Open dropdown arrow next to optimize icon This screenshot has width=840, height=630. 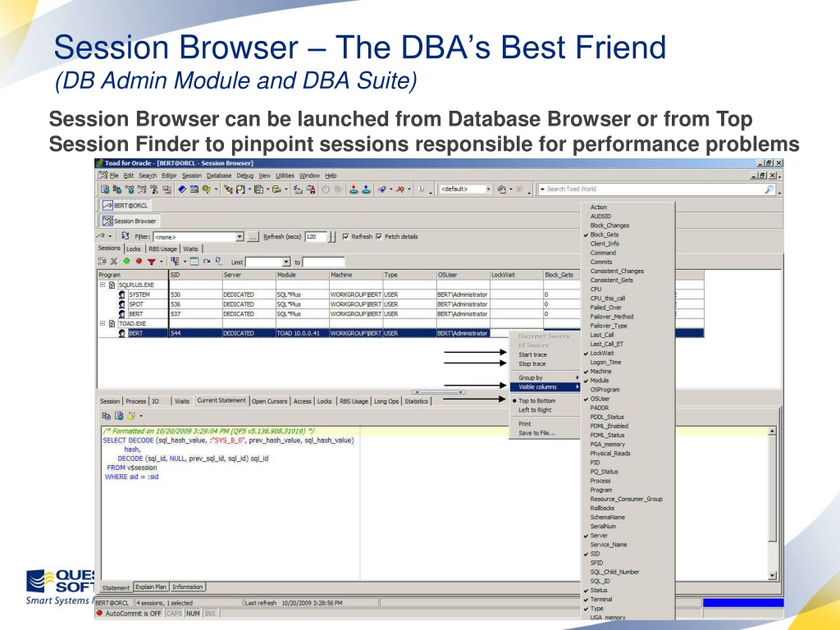pos(141,416)
